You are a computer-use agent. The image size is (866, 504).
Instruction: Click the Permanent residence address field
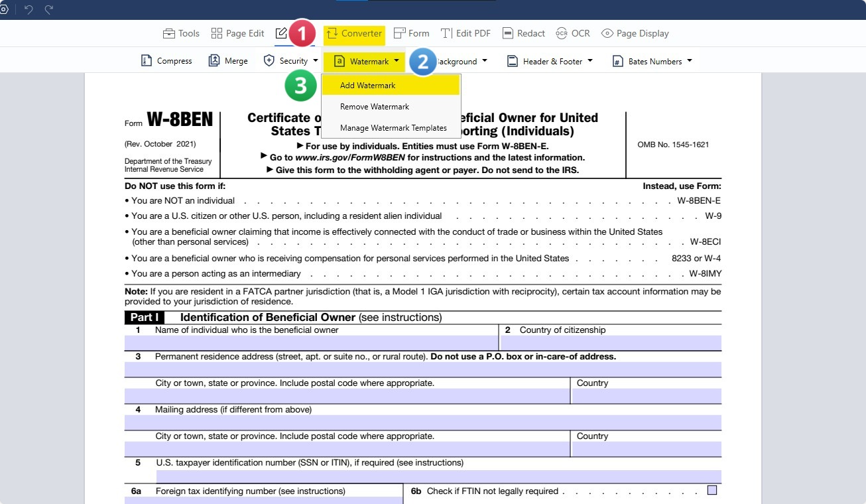423,369
